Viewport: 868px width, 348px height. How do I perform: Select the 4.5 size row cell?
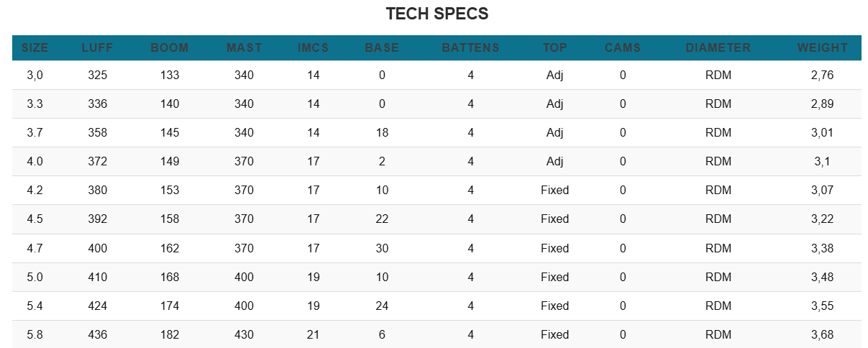coord(35,219)
